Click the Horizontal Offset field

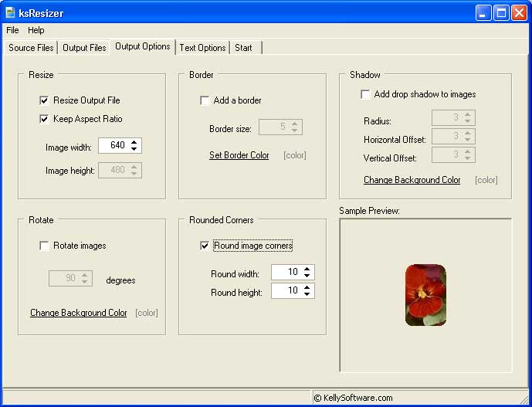(x=453, y=136)
